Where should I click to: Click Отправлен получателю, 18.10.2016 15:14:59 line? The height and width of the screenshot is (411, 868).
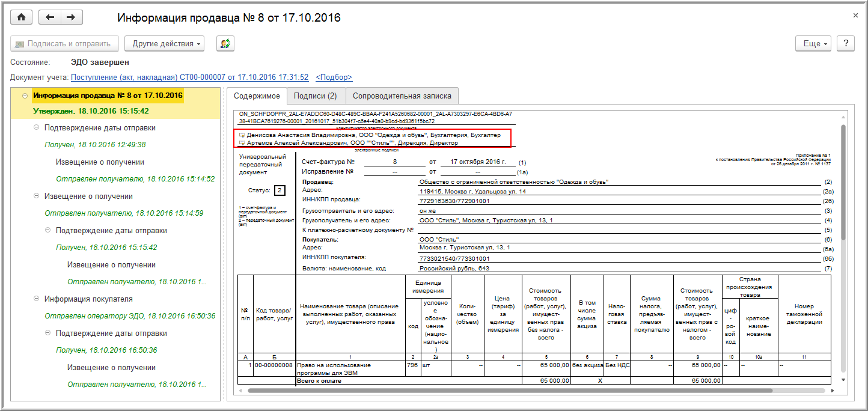pyautogui.click(x=124, y=213)
